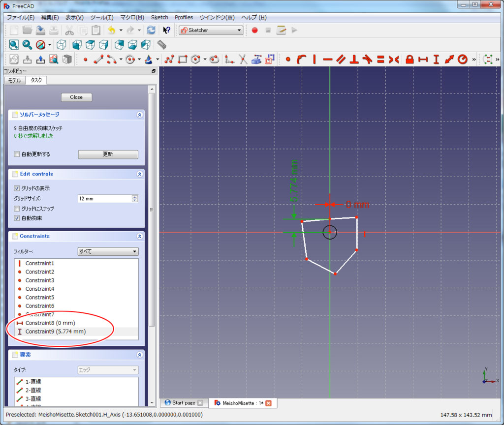This screenshot has width=504, height=425.
Task: Apply the lock constraint
Action: (x=409, y=60)
